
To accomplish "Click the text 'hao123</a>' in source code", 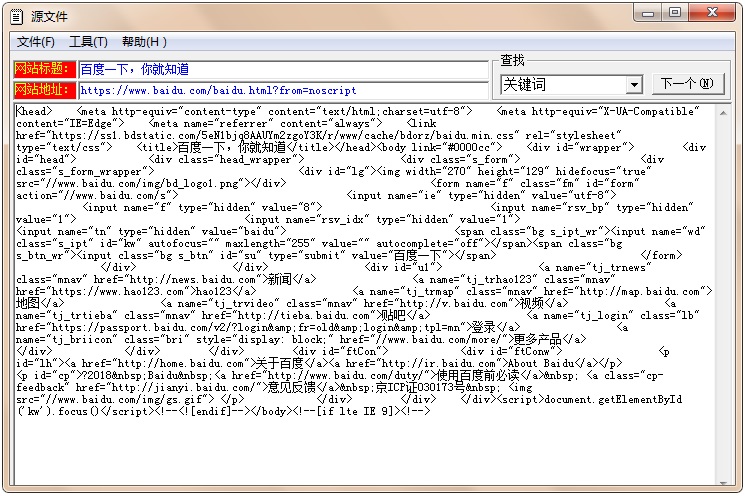I will [x=226, y=291].
